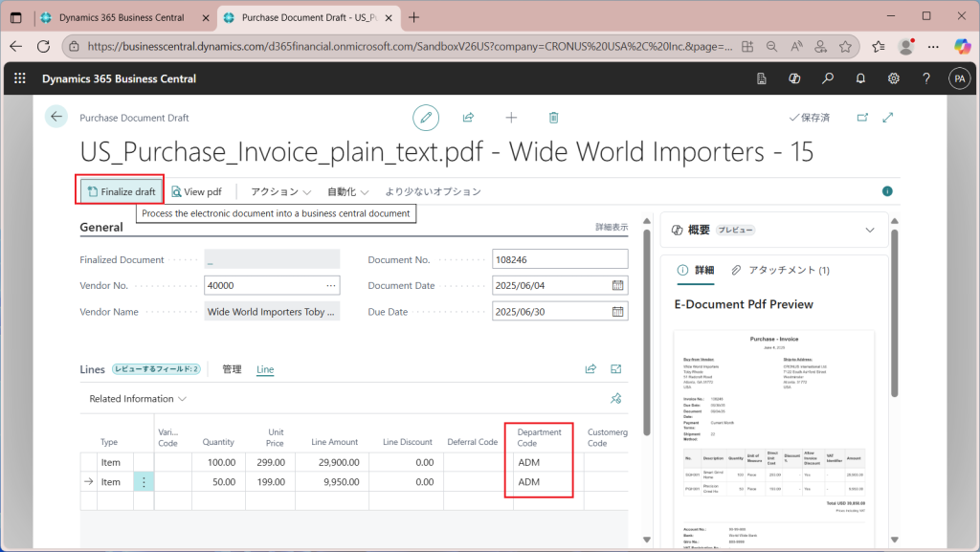The image size is (980, 552).
Task: Select ADM in the 29,900.00 row
Action: tap(548, 462)
